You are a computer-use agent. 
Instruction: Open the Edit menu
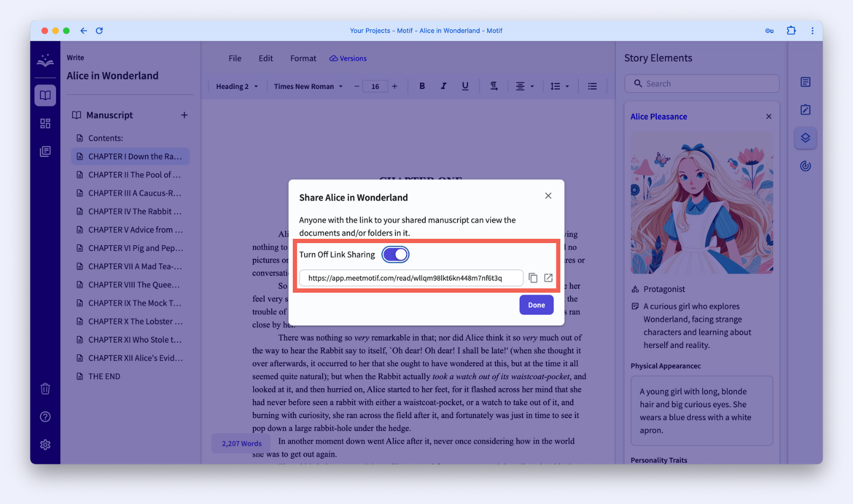[266, 58]
